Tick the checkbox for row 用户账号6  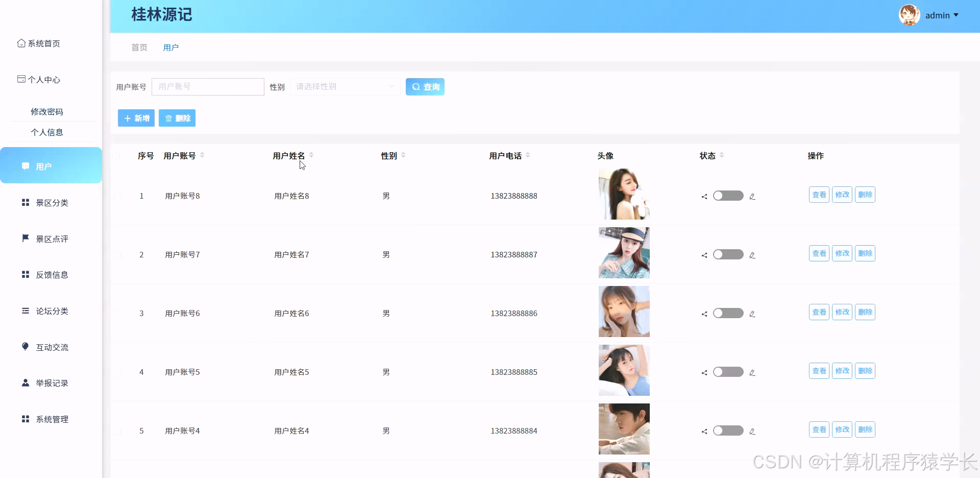point(117,314)
